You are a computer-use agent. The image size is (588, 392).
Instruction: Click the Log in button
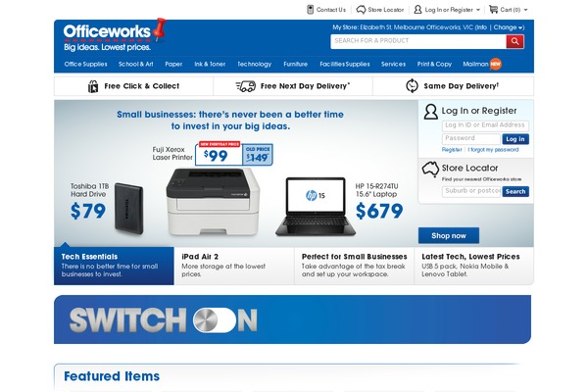[x=515, y=139]
